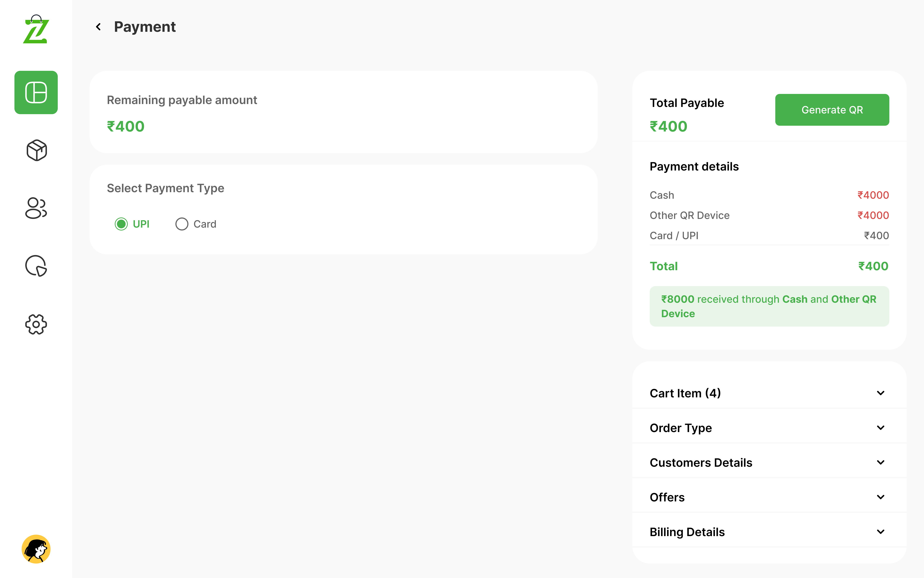Click the Payment details heading
Image resolution: width=924 pixels, height=578 pixels.
pos(694,166)
